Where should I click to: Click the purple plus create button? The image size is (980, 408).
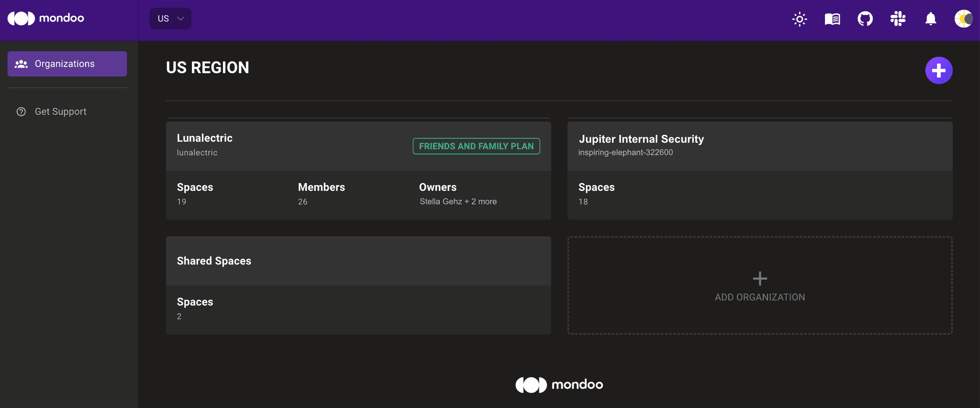[938, 70]
